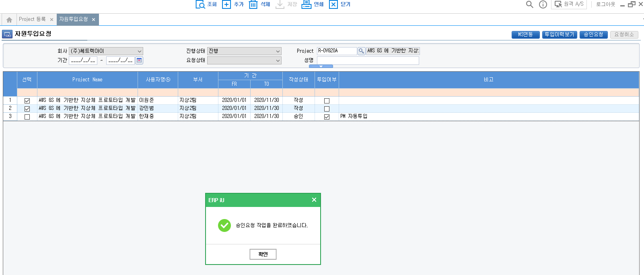644x275 pixels.
Task: Select the 자원투입요청 tab
Action: tap(74, 19)
